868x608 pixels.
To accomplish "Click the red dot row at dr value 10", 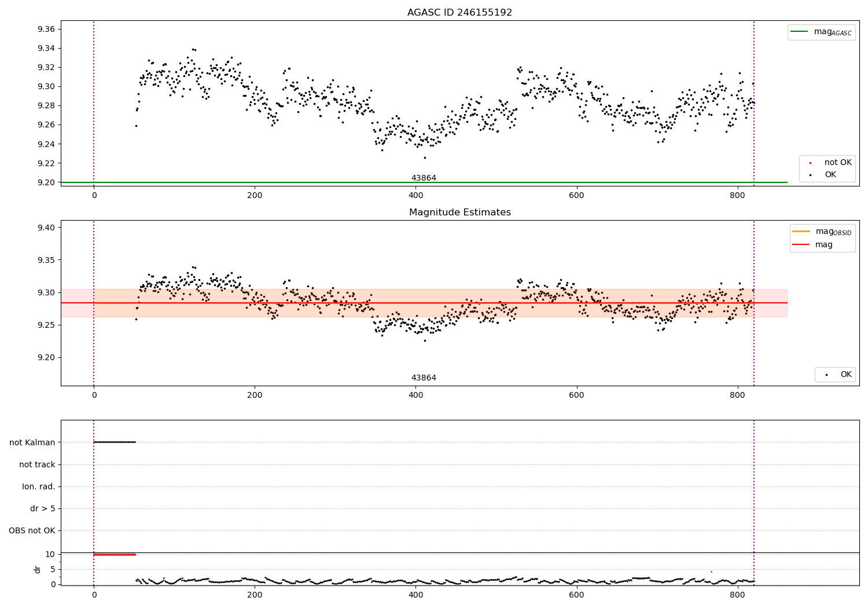I will 115,554.
